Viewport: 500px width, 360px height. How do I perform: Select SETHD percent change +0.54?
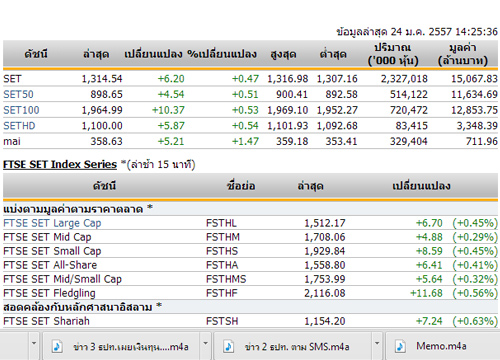245,126
